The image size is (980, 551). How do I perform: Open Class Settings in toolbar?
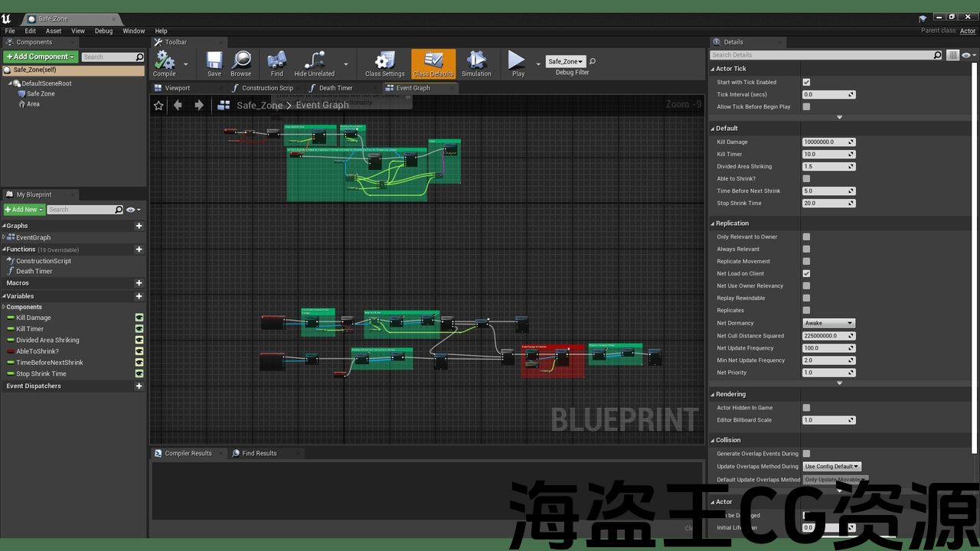(x=384, y=61)
